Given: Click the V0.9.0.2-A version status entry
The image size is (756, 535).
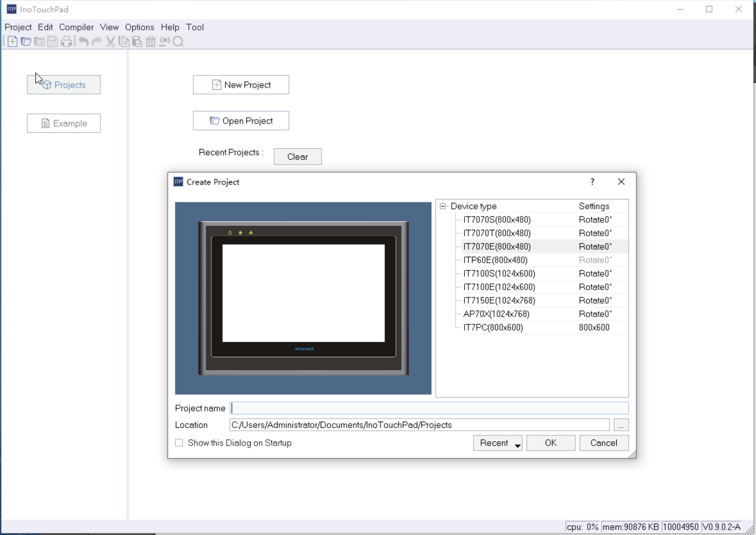Looking at the screenshot, I should click(x=721, y=527).
